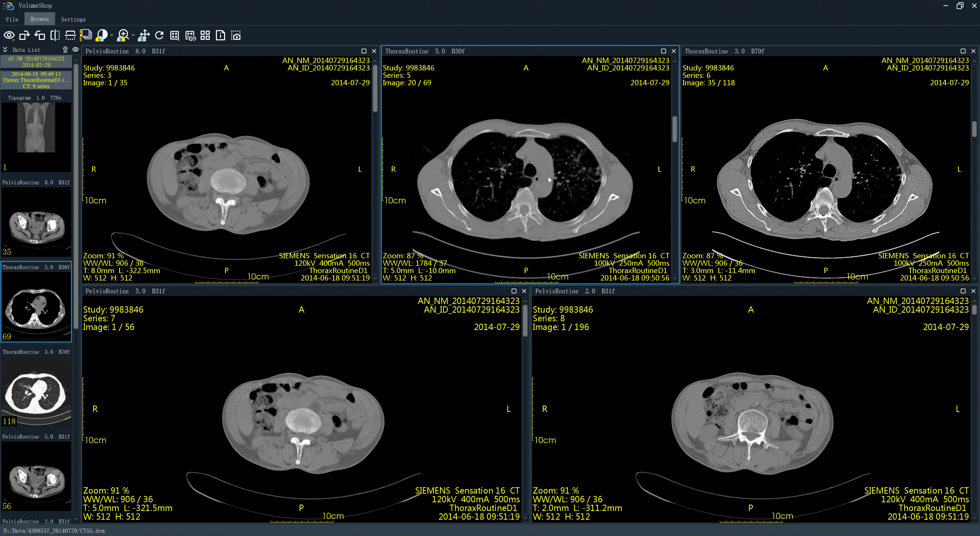The height and width of the screenshot is (536, 980).
Task: Collapse the Data List panel with double chevron
Action: point(5,50)
